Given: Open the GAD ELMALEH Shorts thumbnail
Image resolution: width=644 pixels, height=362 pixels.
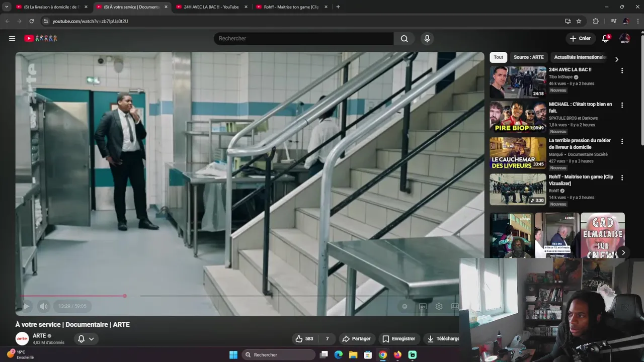Looking at the screenshot, I should click(603, 235).
